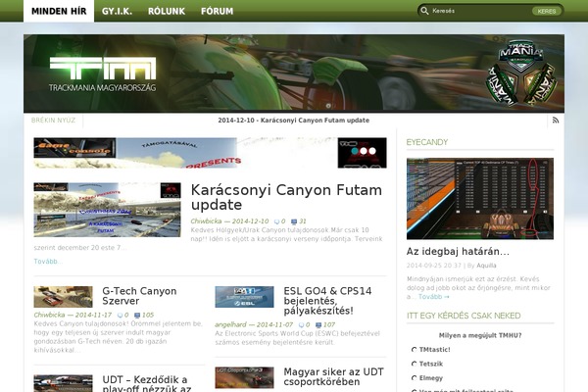This screenshot has width=588, height=392.
Task: Open author Chiwbicka on Karácsonyi article
Action: [x=206, y=221]
